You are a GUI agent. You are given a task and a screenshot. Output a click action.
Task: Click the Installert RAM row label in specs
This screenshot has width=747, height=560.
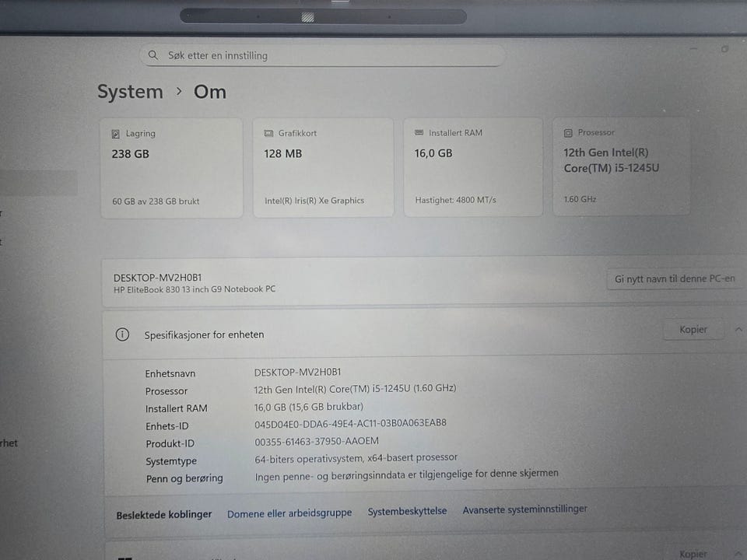(x=177, y=408)
